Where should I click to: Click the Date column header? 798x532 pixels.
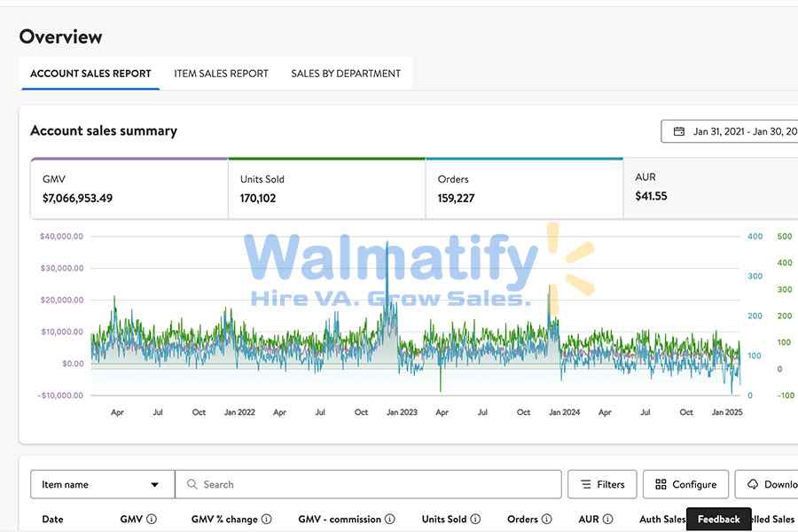pos(52,519)
